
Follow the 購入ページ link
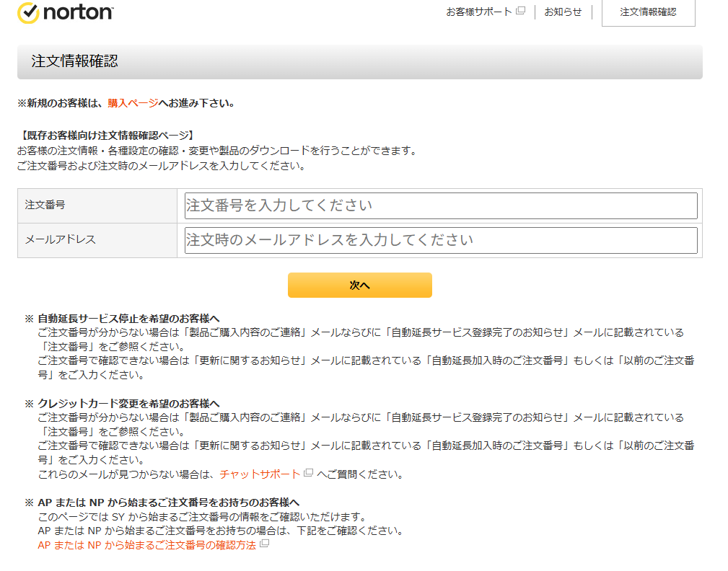pyautogui.click(x=133, y=103)
